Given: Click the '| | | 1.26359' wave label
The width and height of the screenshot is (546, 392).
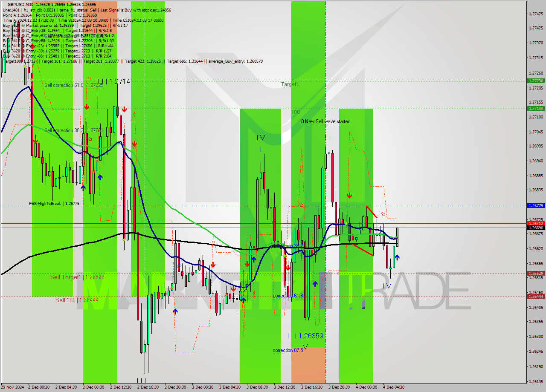Looking at the screenshot, I should coord(305,336).
